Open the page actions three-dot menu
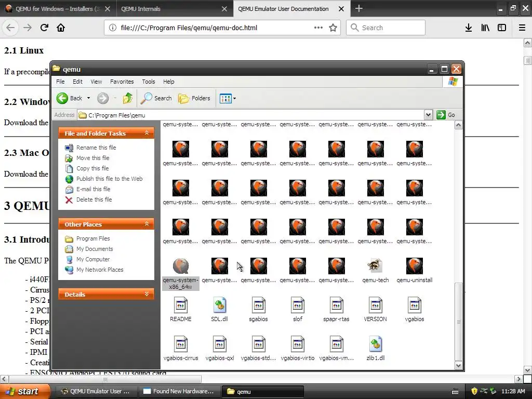 (x=318, y=28)
